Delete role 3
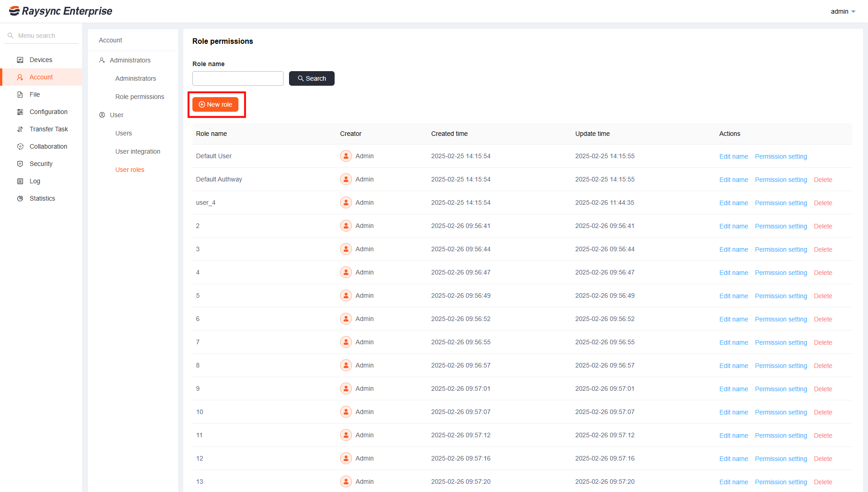This screenshot has width=868, height=492. [x=823, y=249]
